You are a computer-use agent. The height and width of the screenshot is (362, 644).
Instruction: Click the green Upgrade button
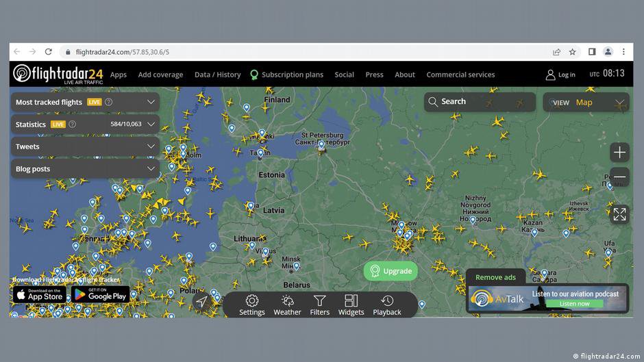click(391, 271)
